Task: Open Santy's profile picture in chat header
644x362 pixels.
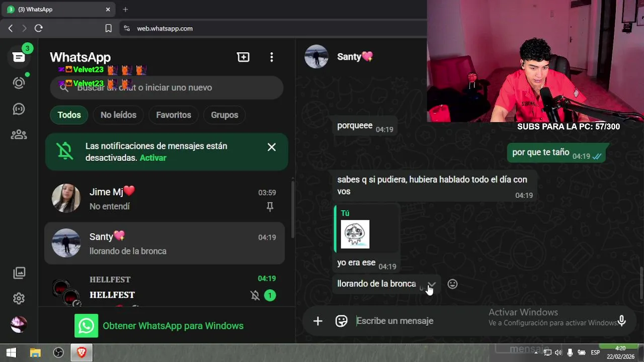Action: coord(316,57)
